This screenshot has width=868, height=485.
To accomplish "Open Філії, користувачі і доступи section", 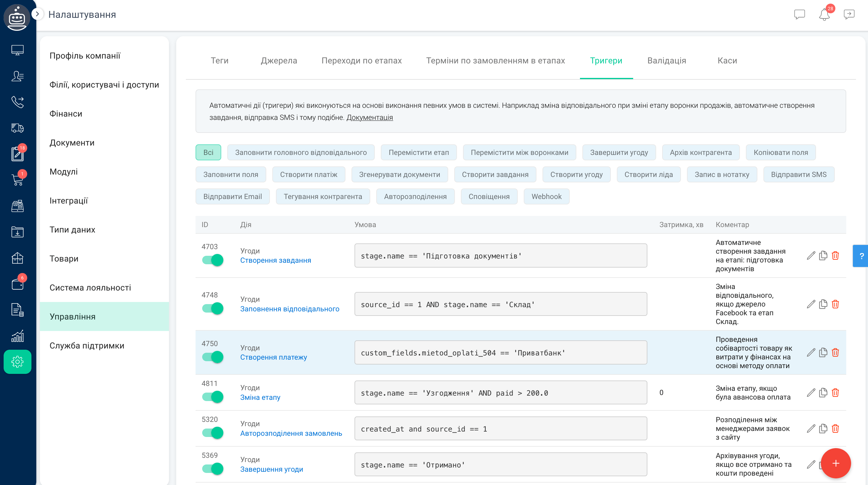I will pos(105,85).
